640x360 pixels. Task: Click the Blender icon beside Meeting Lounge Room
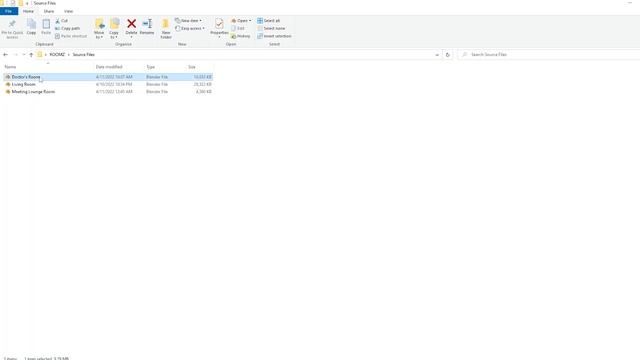click(8, 92)
